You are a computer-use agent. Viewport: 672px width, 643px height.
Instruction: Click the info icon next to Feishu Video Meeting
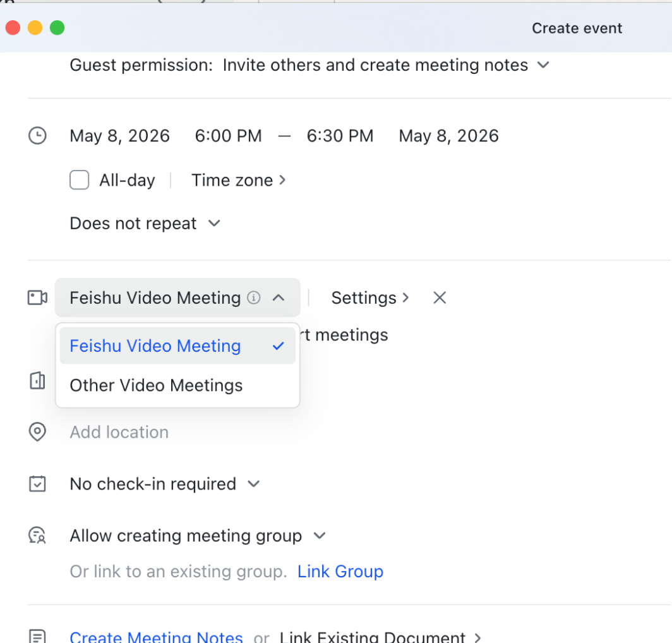(x=254, y=297)
